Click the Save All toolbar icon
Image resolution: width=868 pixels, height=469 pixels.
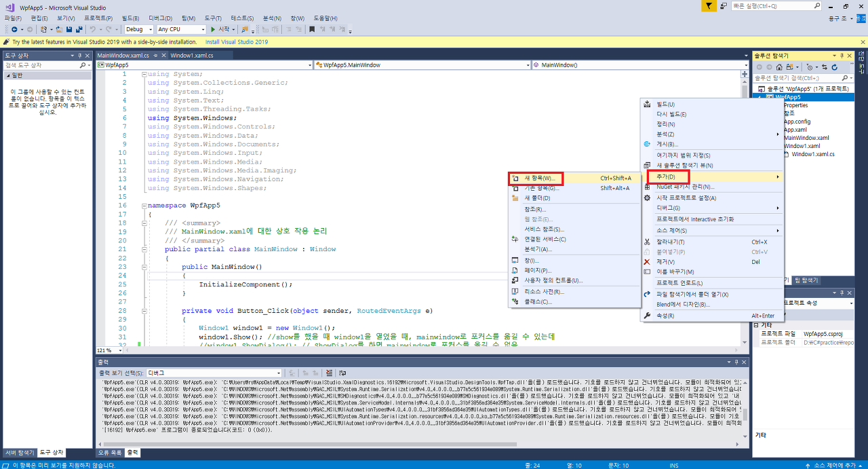(79, 29)
